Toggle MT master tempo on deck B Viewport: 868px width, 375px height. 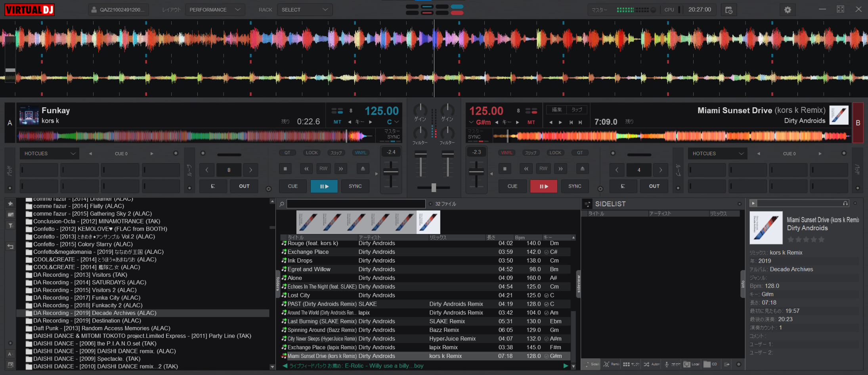tap(531, 122)
